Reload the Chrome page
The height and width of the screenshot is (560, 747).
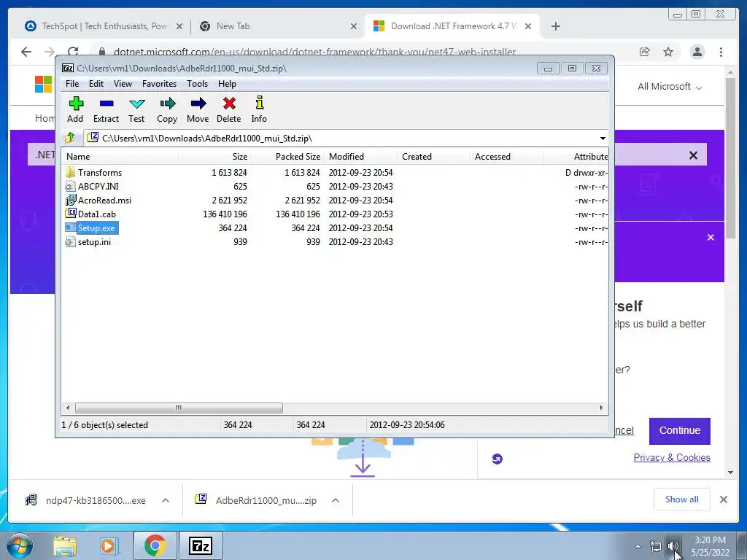click(x=73, y=52)
